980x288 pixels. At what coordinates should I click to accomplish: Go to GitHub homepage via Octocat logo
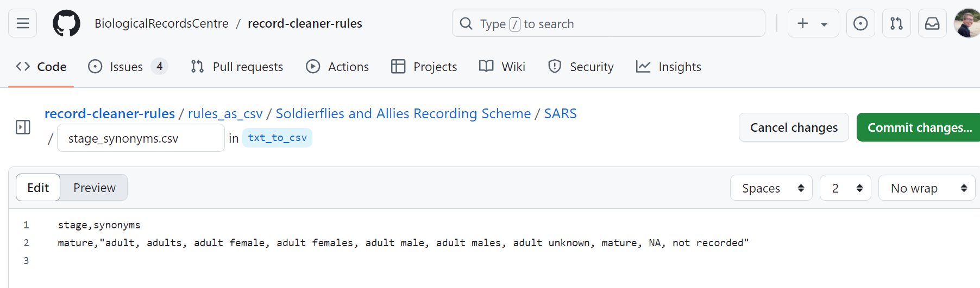pos(66,23)
